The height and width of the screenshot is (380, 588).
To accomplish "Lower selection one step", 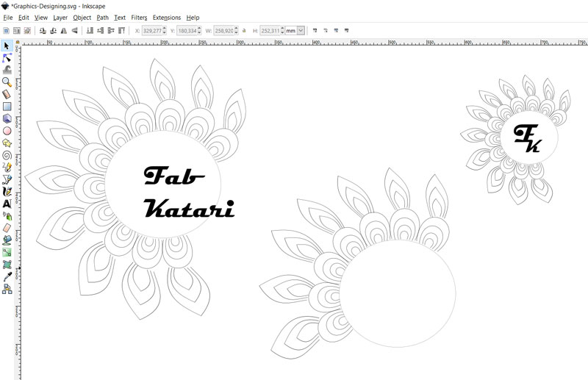I will point(100,30).
